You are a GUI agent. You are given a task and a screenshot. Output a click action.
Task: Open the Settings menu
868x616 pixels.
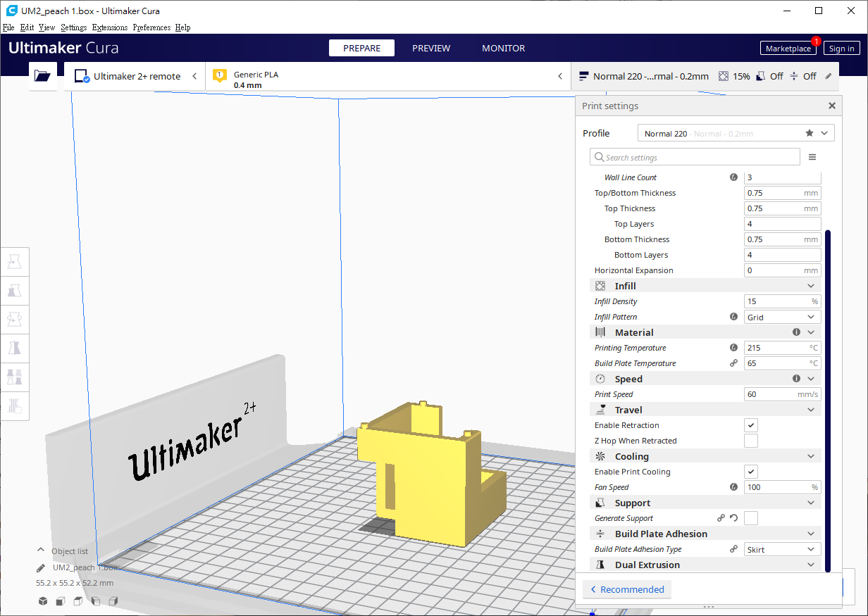[x=73, y=27]
